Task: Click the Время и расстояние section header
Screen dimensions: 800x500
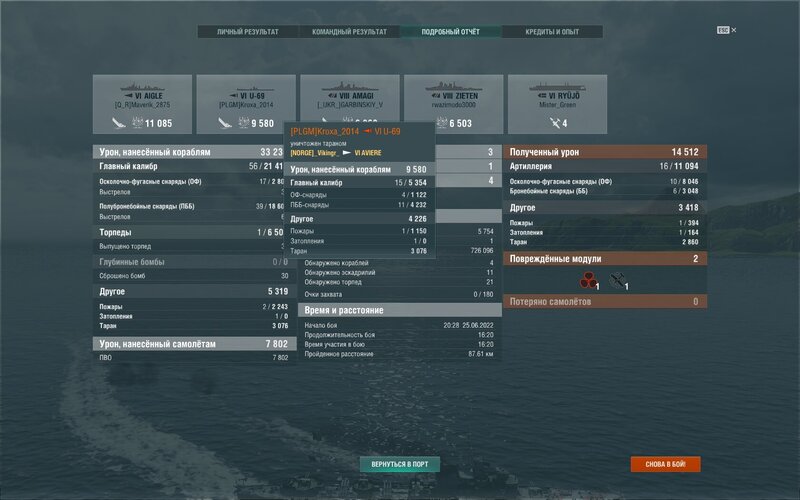Action: pyautogui.click(x=399, y=310)
